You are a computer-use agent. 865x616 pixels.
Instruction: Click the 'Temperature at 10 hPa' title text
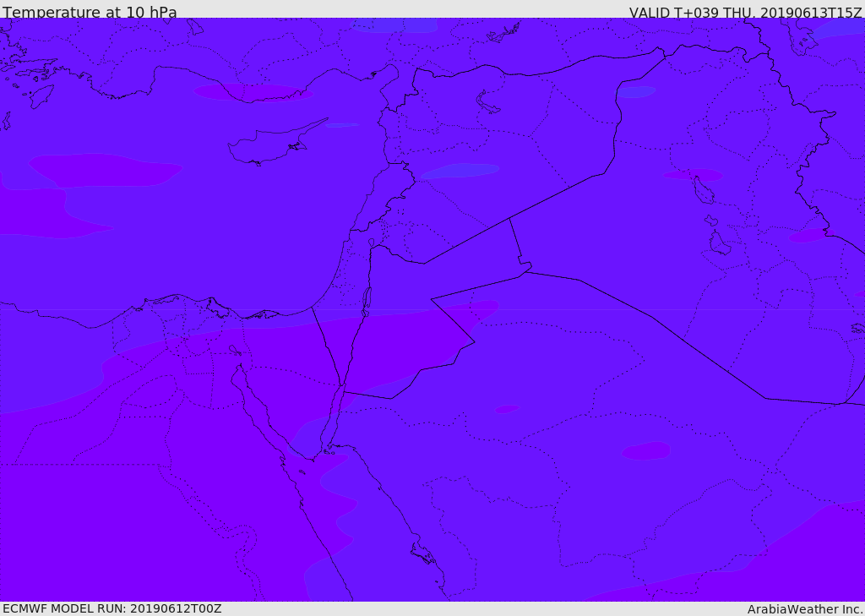[90, 12]
